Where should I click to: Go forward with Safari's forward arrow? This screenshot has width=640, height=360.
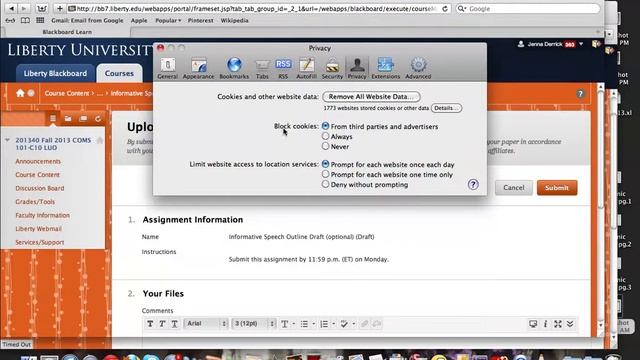pos(24,8)
